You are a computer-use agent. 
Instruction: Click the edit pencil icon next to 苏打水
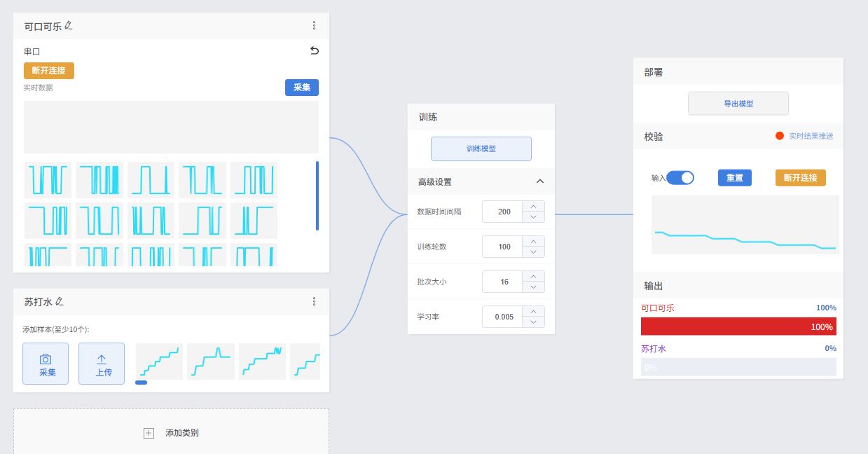coord(60,301)
